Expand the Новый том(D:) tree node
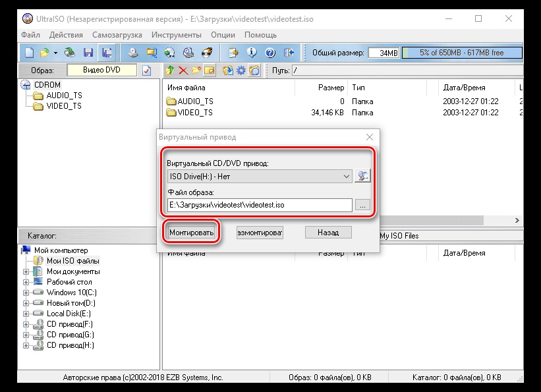Image resolution: width=541 pixels, height=392 pixels. [x=26, y=303]
